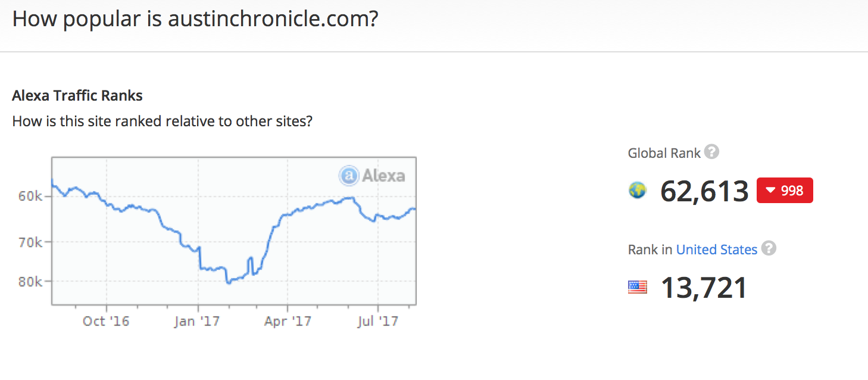Click the global rank number 62,613
The width and height of the screenshot is (868, 380).
click(704, 191)
